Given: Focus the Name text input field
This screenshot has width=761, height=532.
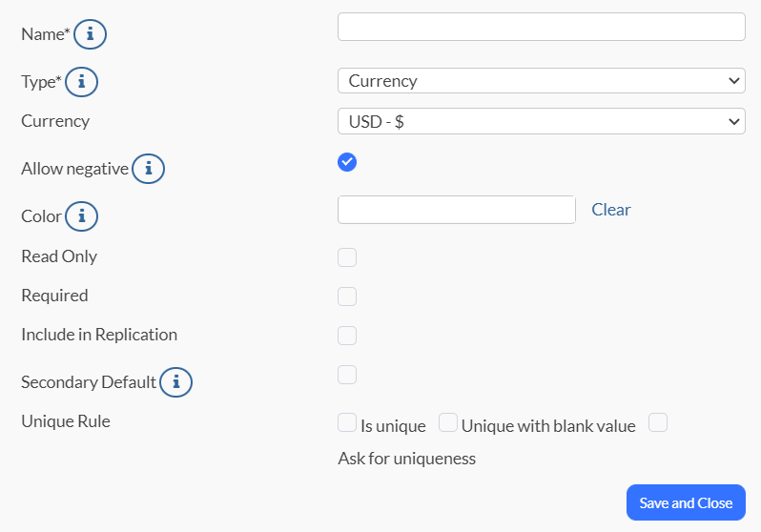Looking at the screenshot, I should point(541,27).
